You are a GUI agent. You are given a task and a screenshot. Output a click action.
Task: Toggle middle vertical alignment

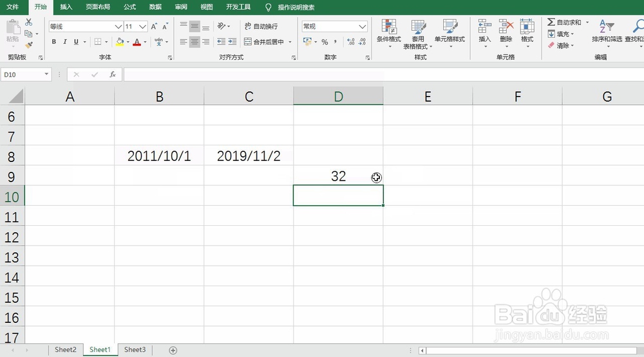(x=194, y=26)
